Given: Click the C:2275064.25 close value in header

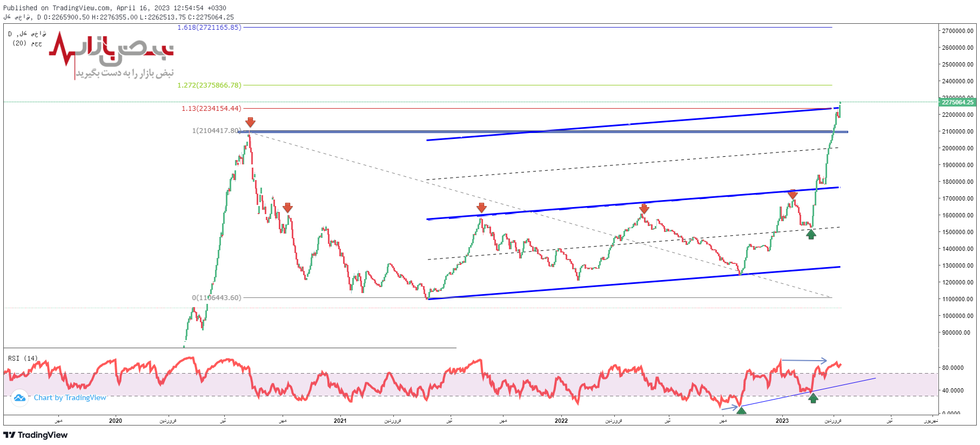Looking at the screenshot, I should click(x=211, y=17).
